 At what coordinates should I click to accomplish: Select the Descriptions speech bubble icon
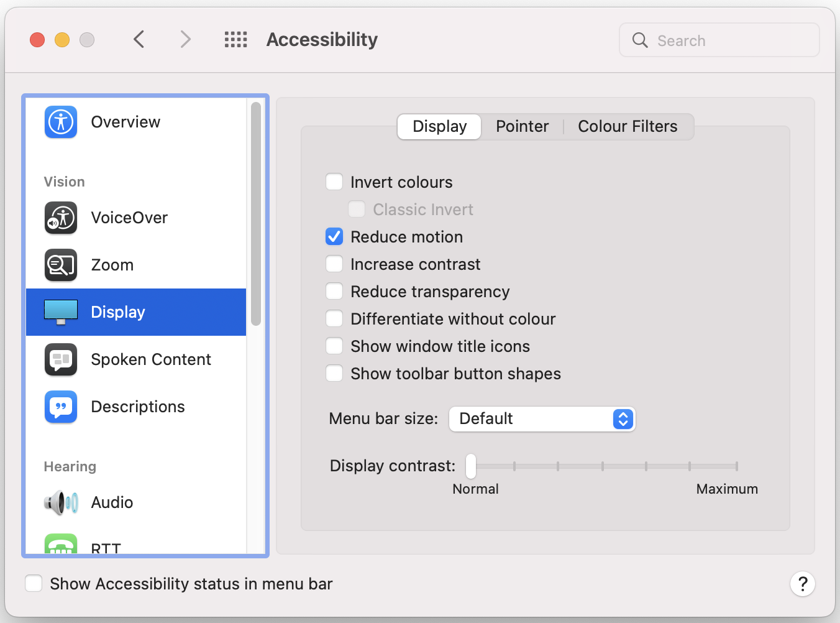coord(60,407)
